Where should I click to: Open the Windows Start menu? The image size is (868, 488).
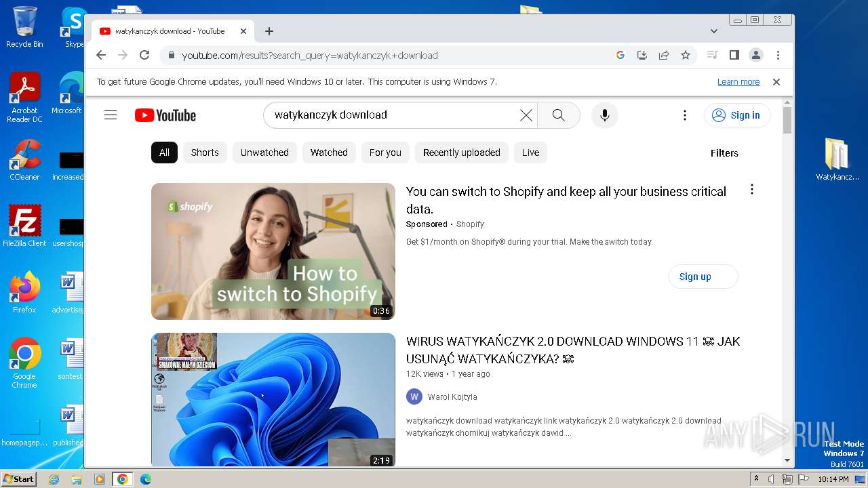point(19,479)
